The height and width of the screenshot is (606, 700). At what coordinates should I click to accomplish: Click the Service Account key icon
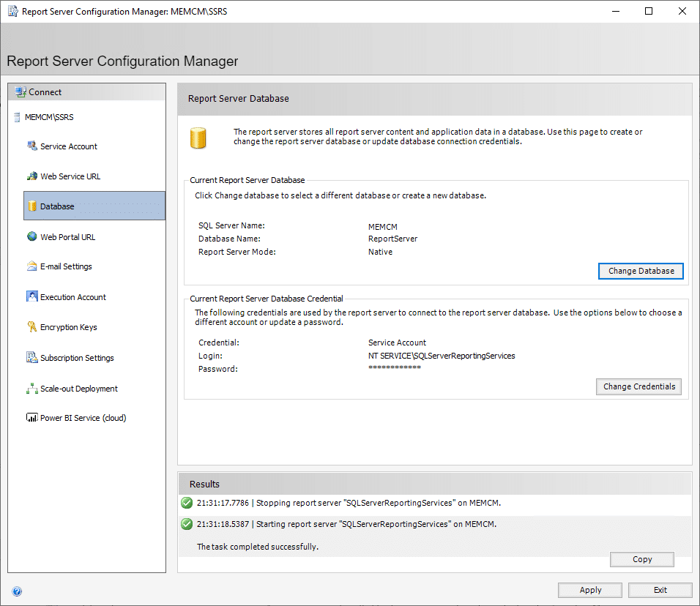click(31, 146)
